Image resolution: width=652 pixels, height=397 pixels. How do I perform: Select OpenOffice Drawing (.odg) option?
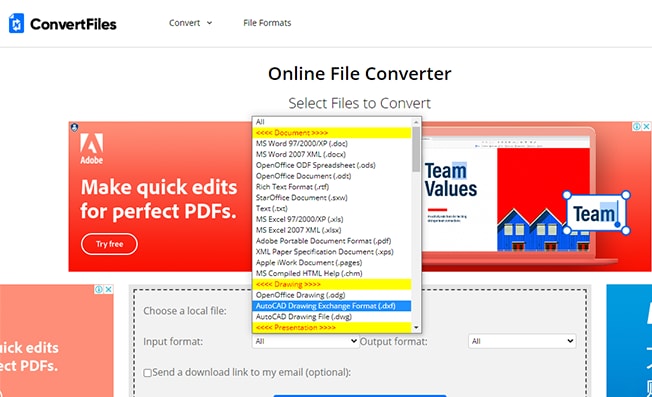[x=332, y=295]
